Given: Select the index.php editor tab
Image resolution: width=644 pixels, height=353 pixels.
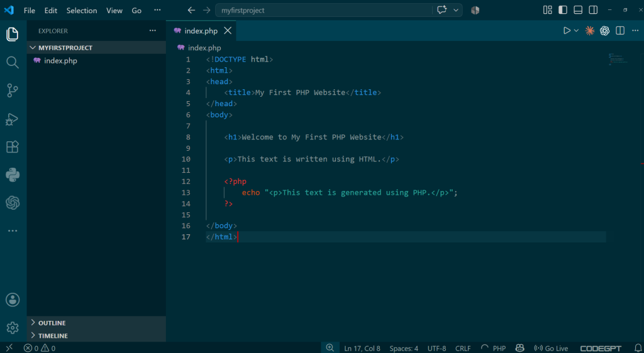Looking at the screenshot, I should pos(201,31).
